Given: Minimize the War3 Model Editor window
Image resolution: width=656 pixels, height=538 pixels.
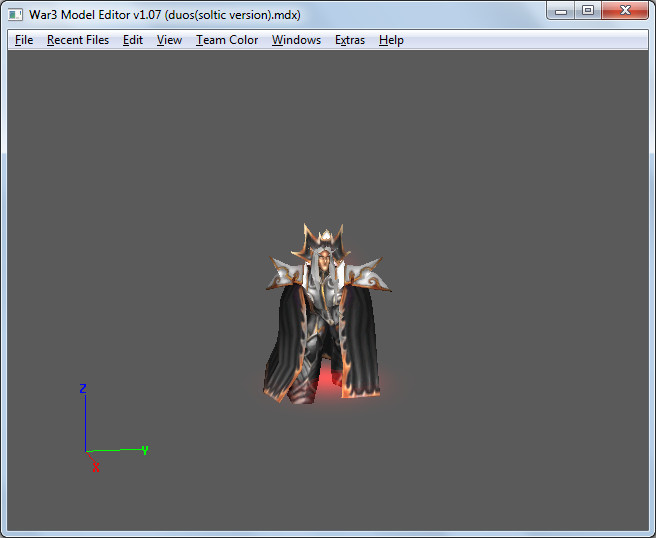Looking at the screenshot, I should pos(561,10).
